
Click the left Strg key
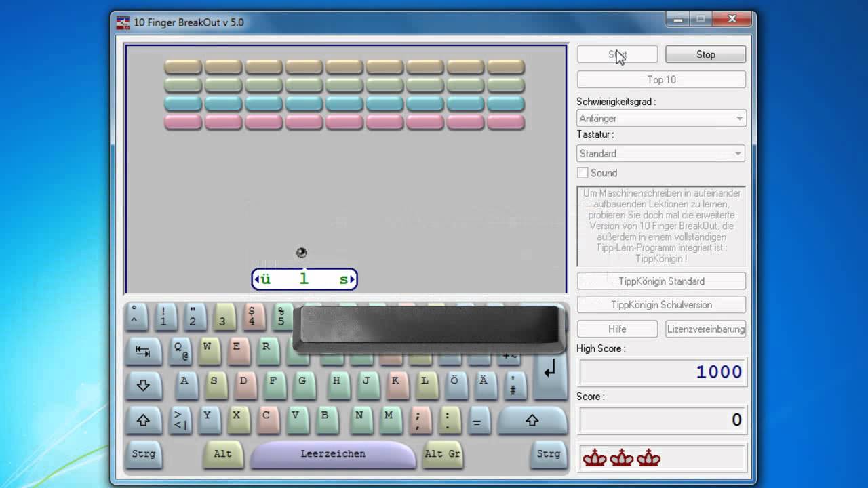tap(143, 454)
